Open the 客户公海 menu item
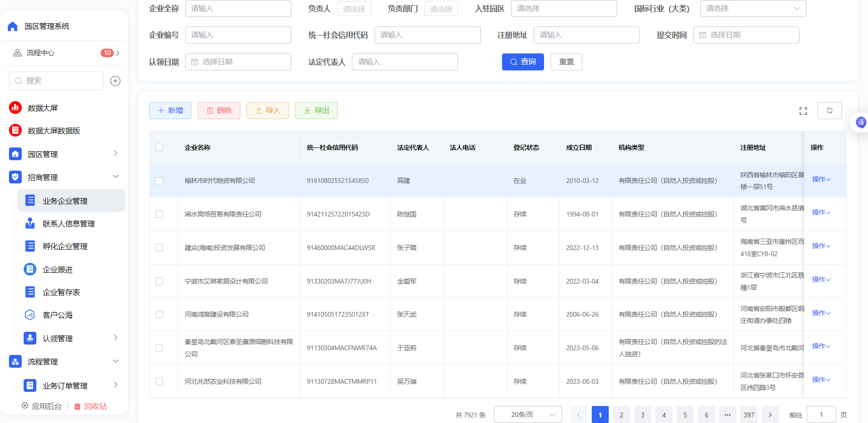The image size is (868, 423). (72, 315)
